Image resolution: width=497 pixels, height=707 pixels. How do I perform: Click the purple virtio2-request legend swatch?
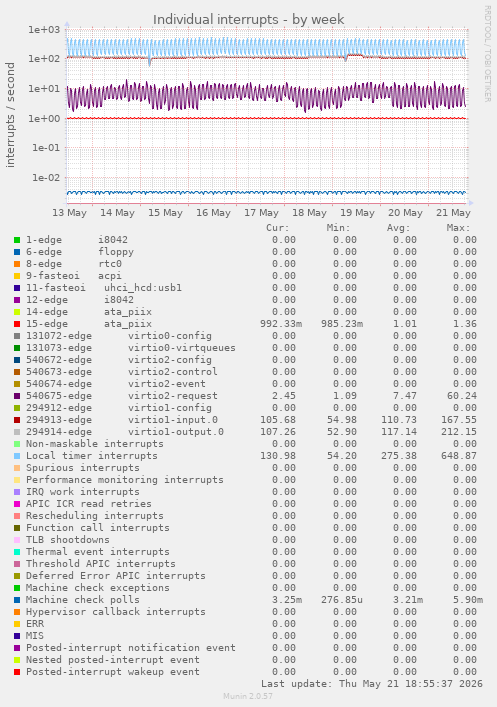[x=17, y=396]
